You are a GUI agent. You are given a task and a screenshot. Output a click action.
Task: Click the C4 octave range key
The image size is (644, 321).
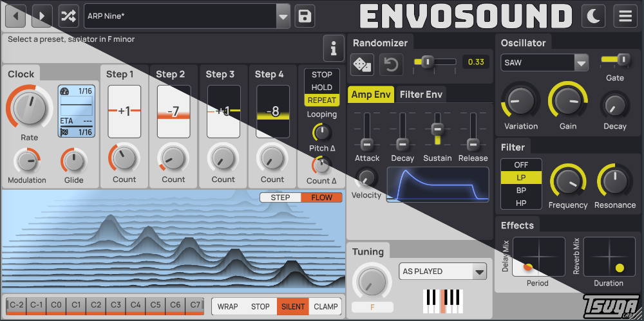(135, 306)
